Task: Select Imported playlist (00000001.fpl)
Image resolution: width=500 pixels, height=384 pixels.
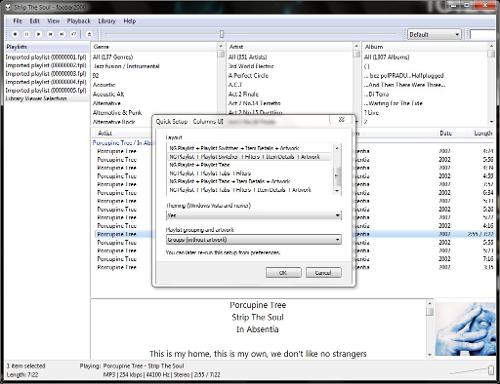Action: [46, 57]
